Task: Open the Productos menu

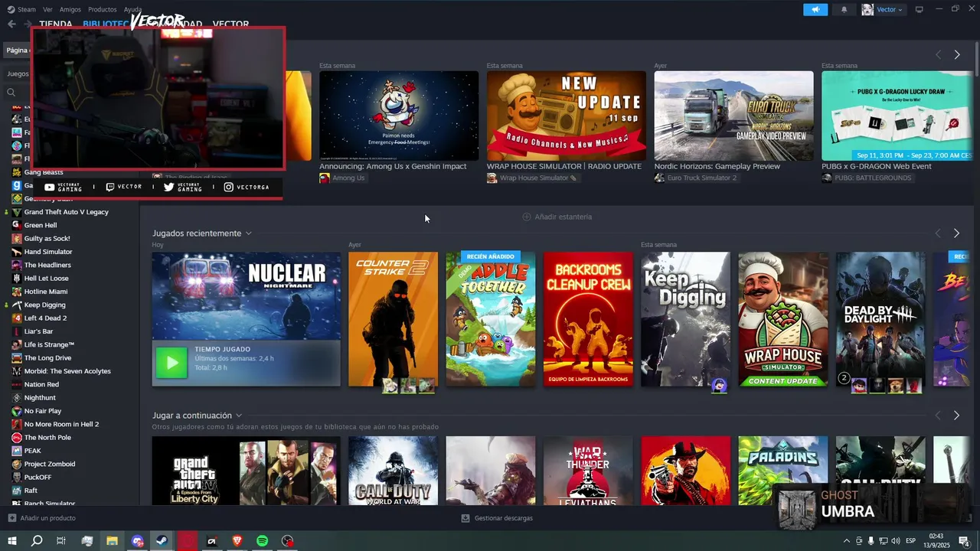Action: (103, 9)
